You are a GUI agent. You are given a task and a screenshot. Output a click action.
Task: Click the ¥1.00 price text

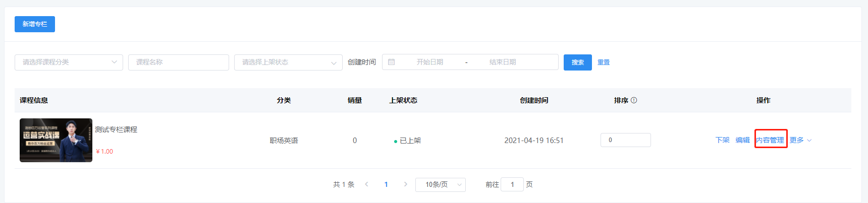104,152
